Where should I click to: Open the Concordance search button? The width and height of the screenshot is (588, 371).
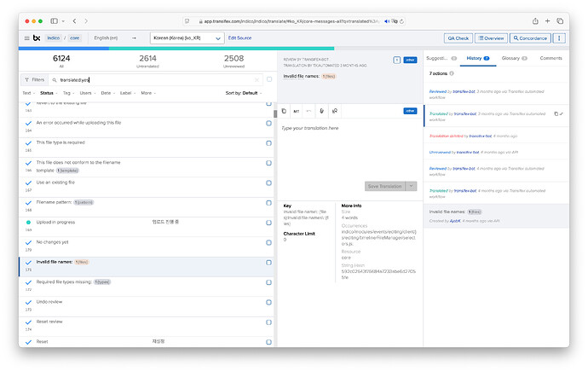point(530,38)
